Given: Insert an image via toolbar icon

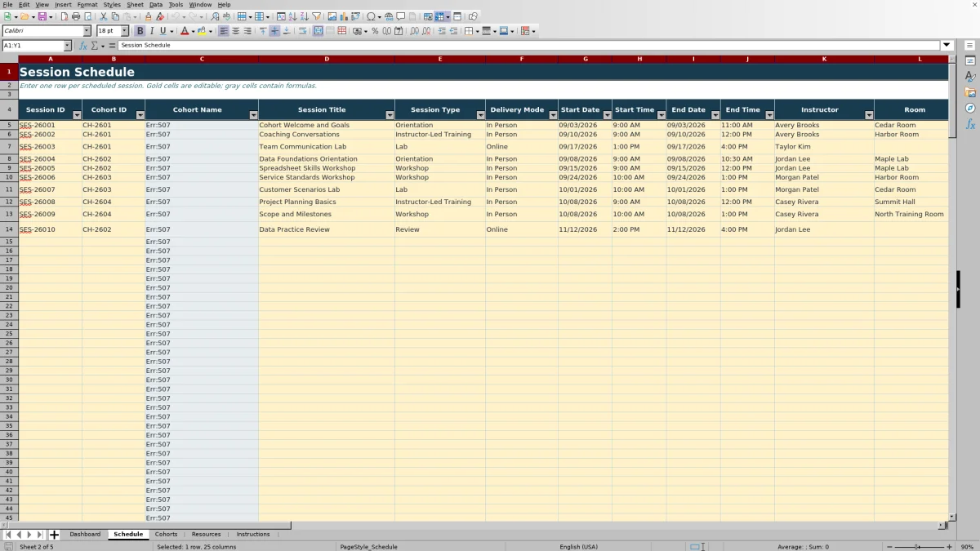Looking at the screenshot, I should coord(332,16).
